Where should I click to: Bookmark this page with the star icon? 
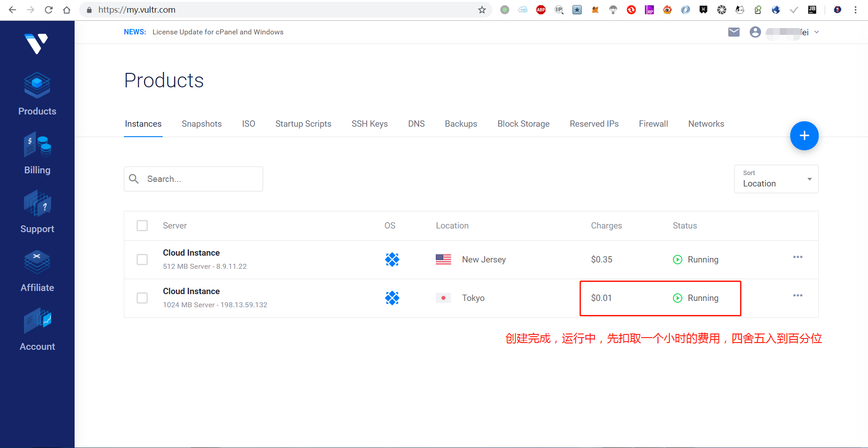[482, 10]
